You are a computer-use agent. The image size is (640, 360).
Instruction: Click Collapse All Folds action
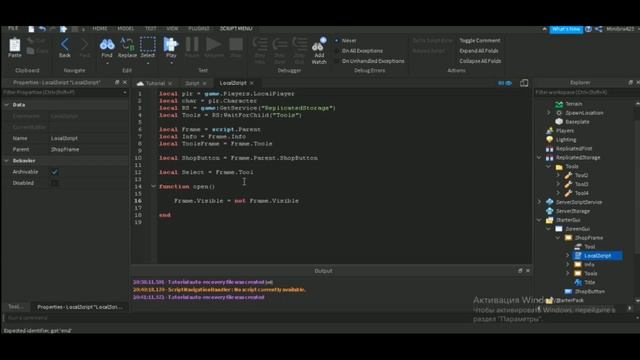pos(480,61)
